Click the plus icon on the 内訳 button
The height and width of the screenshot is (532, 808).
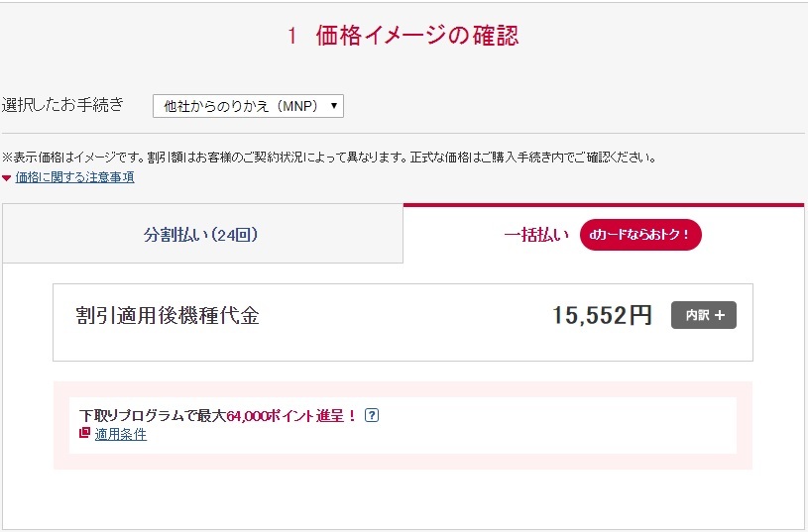[x=720, y=315]
